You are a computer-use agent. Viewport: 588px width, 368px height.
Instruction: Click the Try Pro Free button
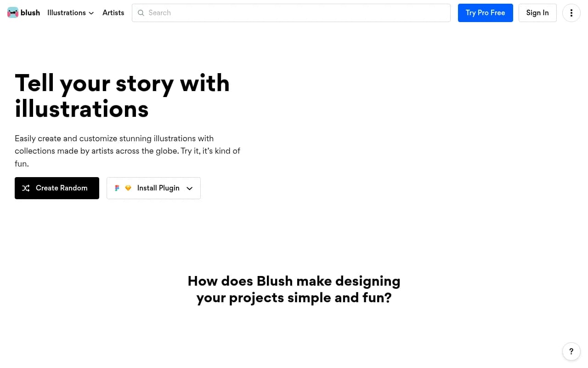(485, 12)
